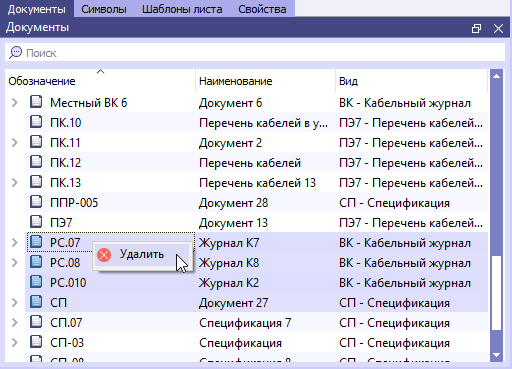Switch to the Документы tab

pos(37,9)
